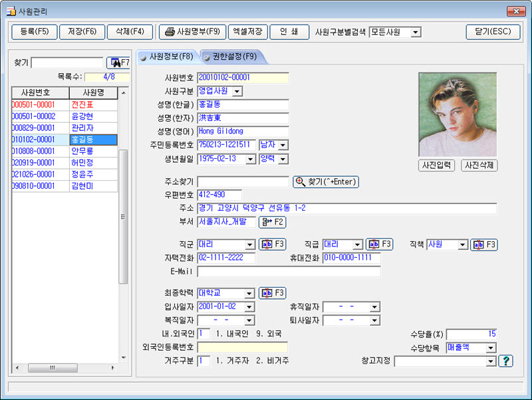Select employee row 허민정
The image size is (532, 400).
[x=65, y=163]
